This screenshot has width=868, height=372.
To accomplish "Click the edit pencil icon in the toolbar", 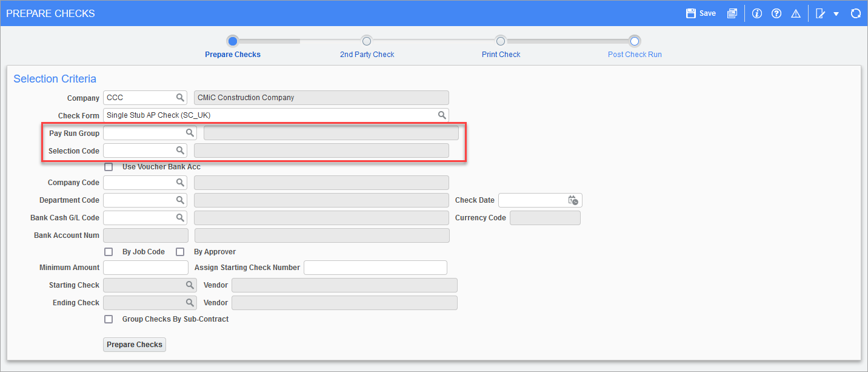I will click(821, 13).
